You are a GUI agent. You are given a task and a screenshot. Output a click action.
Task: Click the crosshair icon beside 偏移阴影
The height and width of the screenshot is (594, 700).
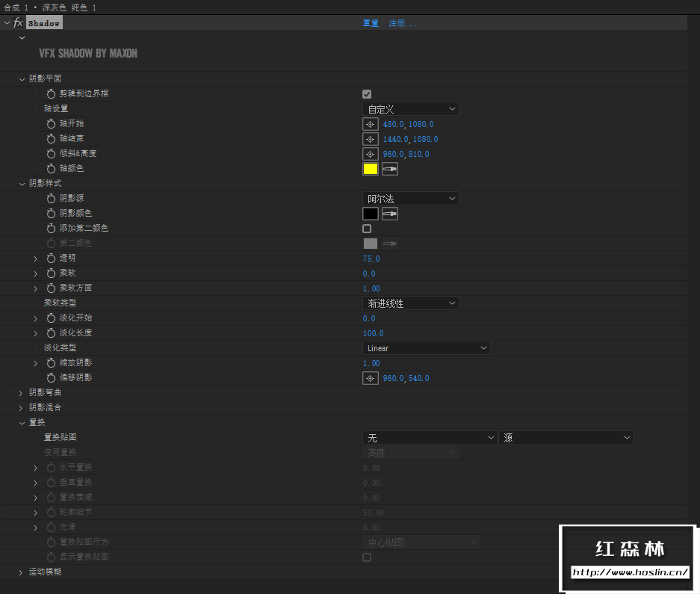pos(371,378)
